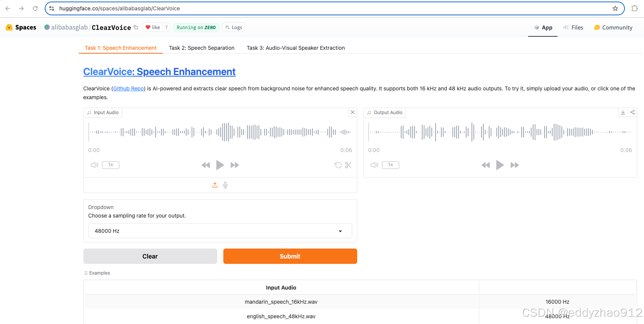Viewport: 644px width, 324px height.
Task: Rewind Input Audio
Action: 206,165
